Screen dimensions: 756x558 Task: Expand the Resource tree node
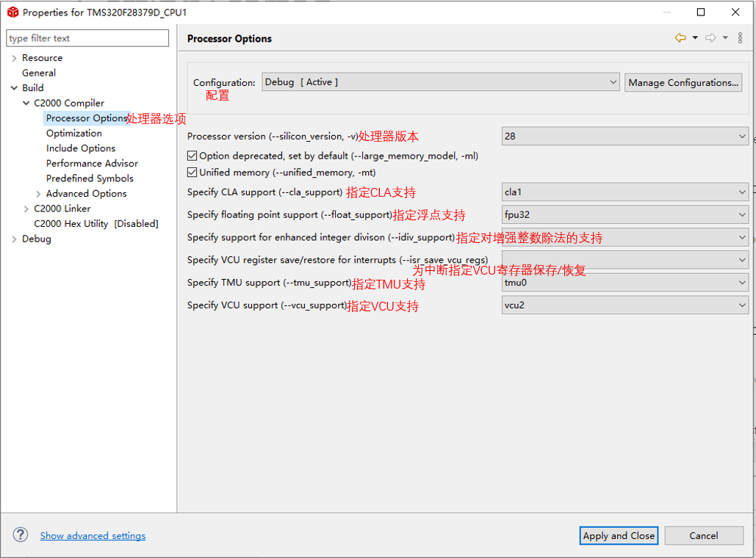14,58
